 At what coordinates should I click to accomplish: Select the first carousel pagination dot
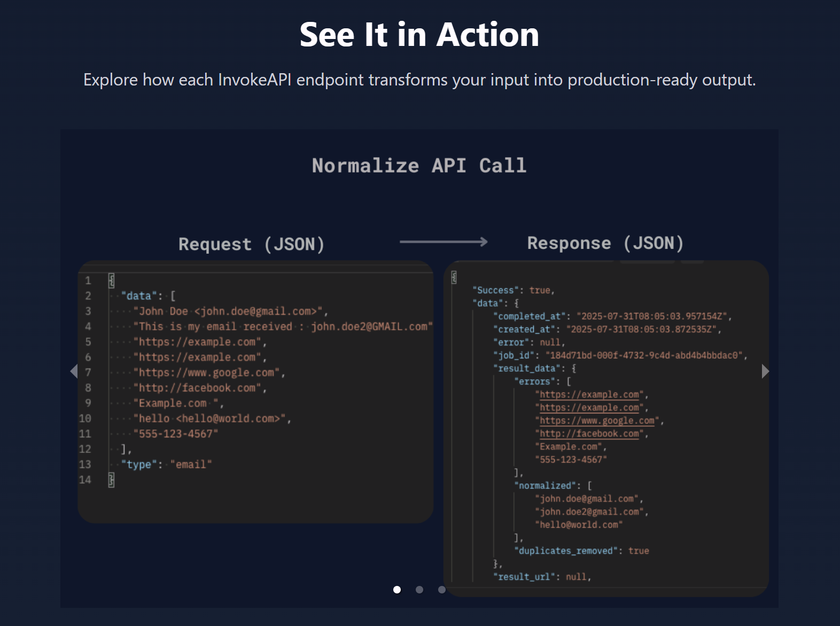(397, 590)
